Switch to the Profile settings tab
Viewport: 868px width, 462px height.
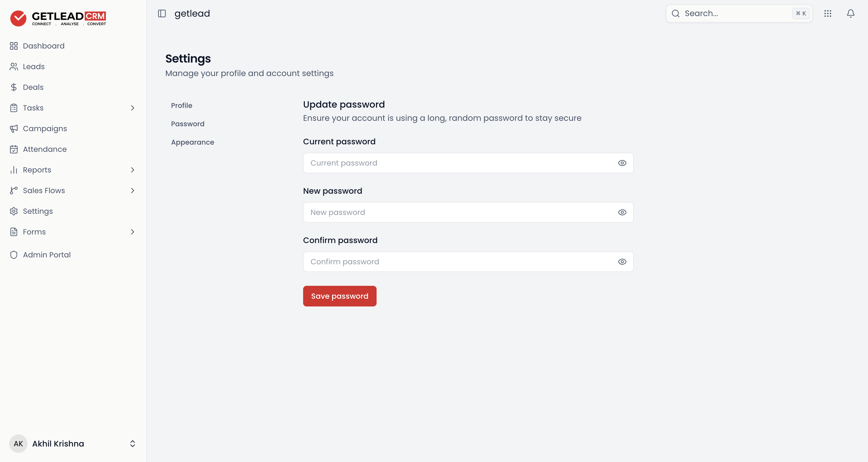(x=182, y=106)
